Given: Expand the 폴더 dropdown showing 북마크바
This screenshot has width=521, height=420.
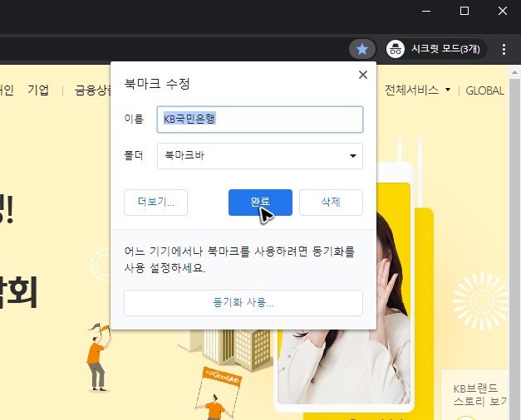Looking at the screenshot, I should click(x=260, y=156).
